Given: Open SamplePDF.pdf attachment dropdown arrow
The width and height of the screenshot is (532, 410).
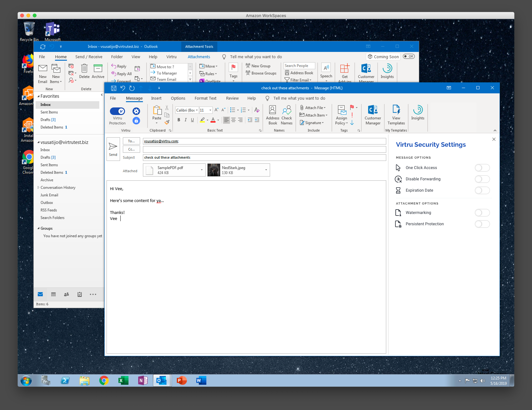Looking at the screenshot, I should (x=202, y=170).
